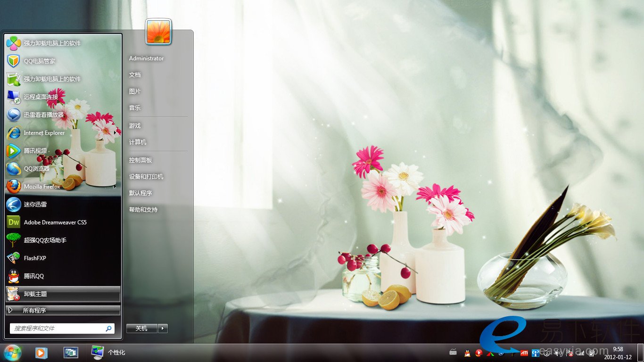Open the signal bars network tray icon

click(x=581, y=353)
